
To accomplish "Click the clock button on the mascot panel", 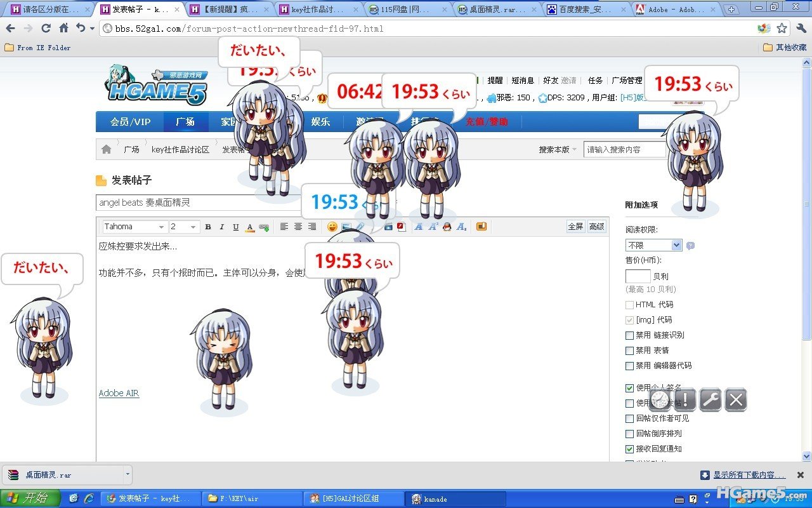I will 660,399.
